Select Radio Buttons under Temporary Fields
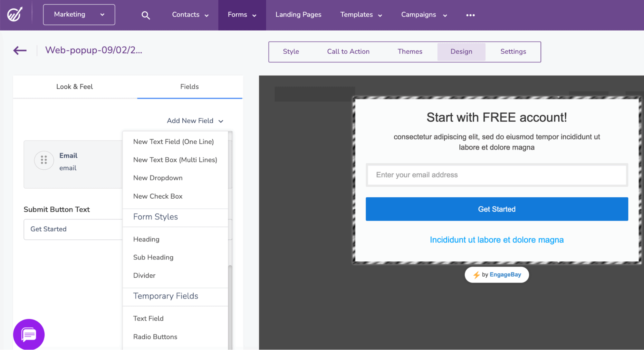This screenshot has width=644, height=350. [155, 337]
